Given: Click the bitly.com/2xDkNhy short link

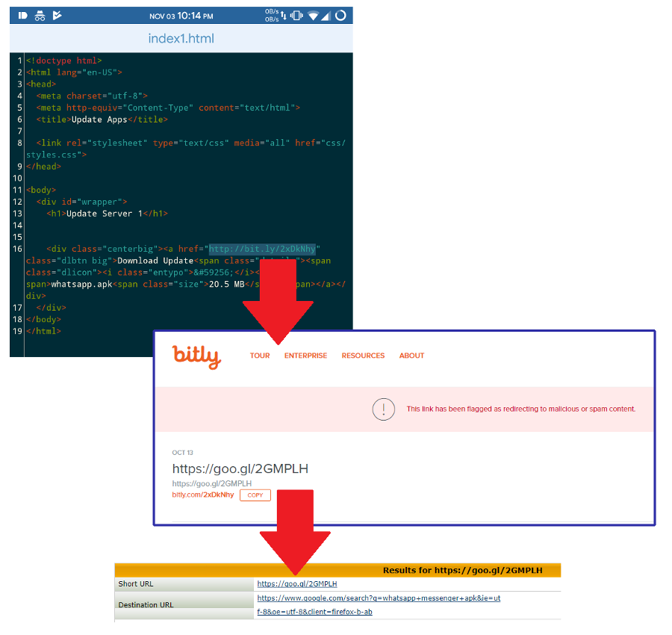Looking at the screenshot, I should (x=202, y=495).
